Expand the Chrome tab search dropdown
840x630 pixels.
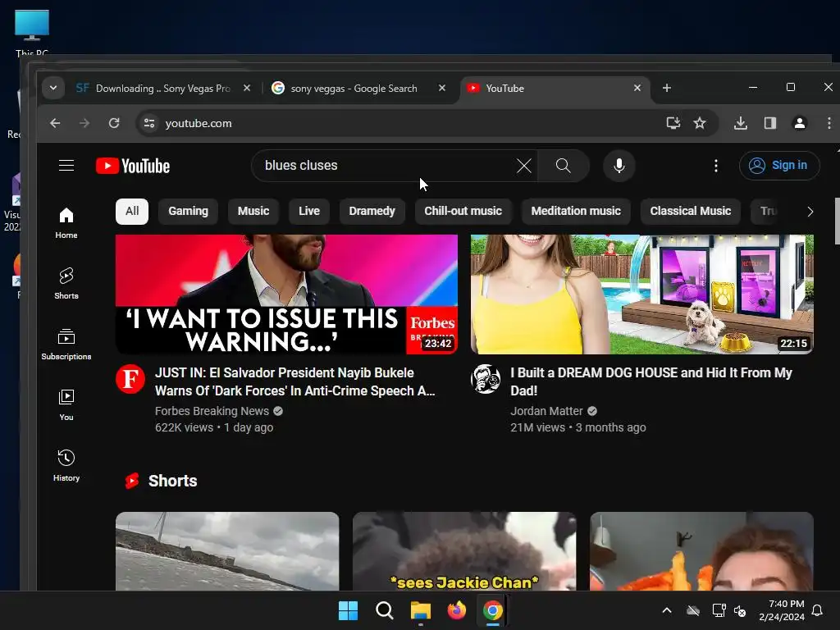[x=53, y=88]
